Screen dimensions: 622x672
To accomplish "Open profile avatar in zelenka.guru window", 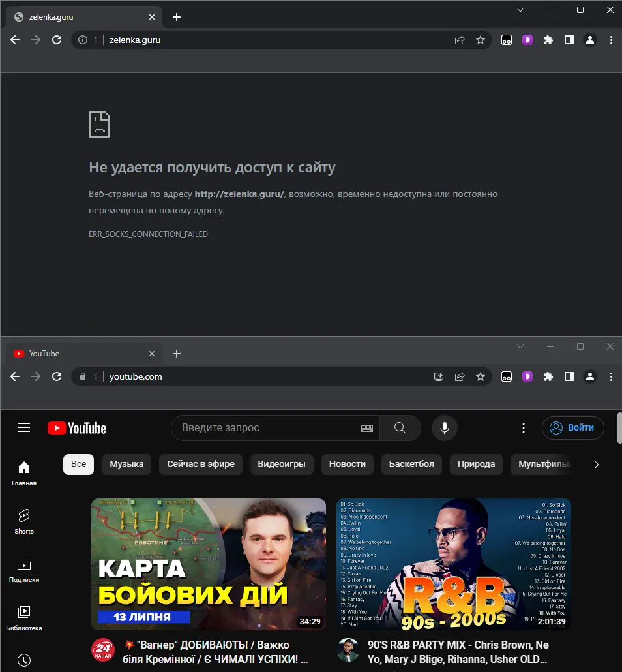I will pos(590,40).
